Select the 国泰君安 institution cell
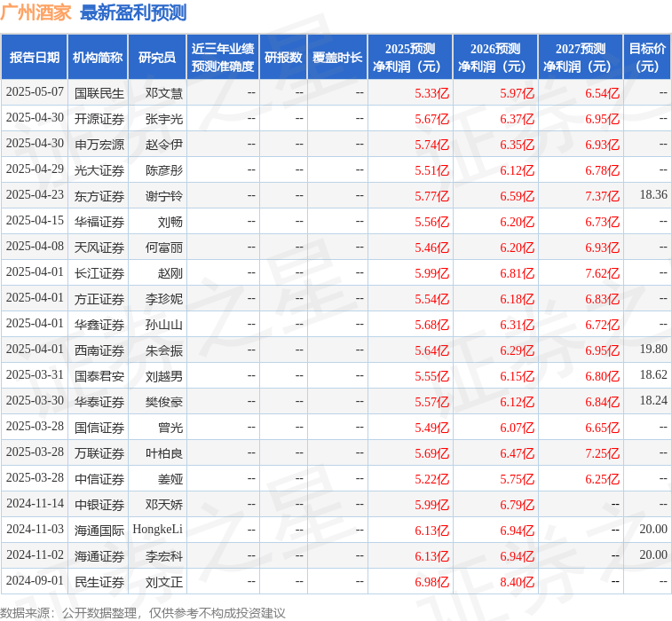Viewport: 672px width, 621px height. coord(99,375)
